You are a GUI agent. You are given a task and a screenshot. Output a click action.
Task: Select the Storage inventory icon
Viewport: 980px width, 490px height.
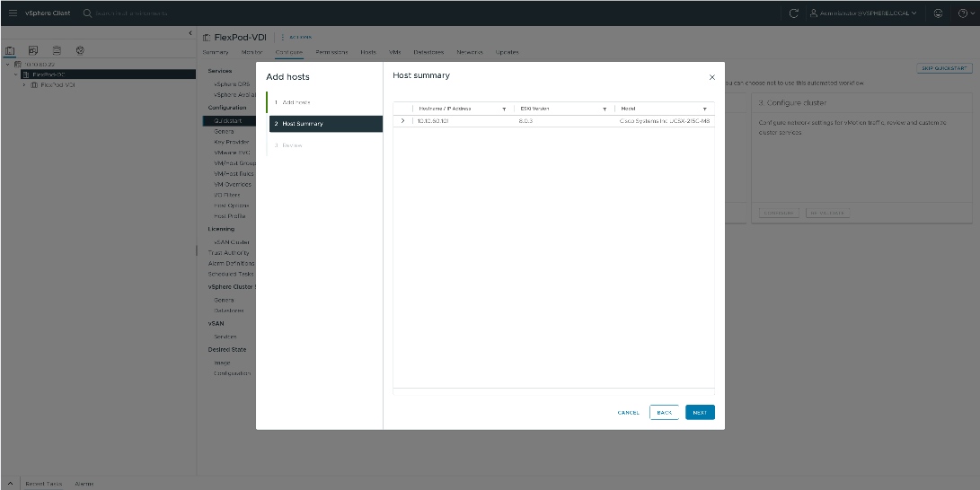[57, 50]
